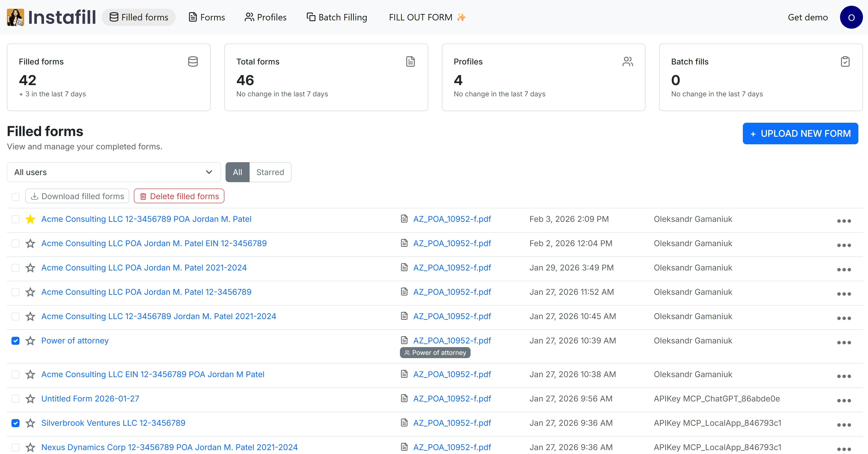This screenshot has width=868, height=454.
Task: Select the All filter toggle
Action: point(237,172)
